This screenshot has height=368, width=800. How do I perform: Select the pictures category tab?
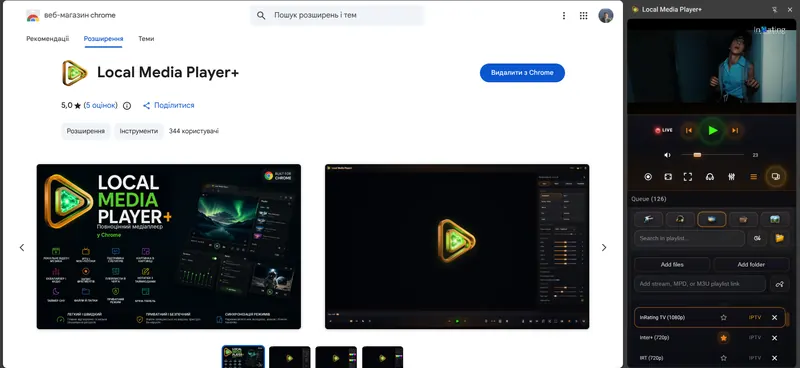tap(775, 219)
